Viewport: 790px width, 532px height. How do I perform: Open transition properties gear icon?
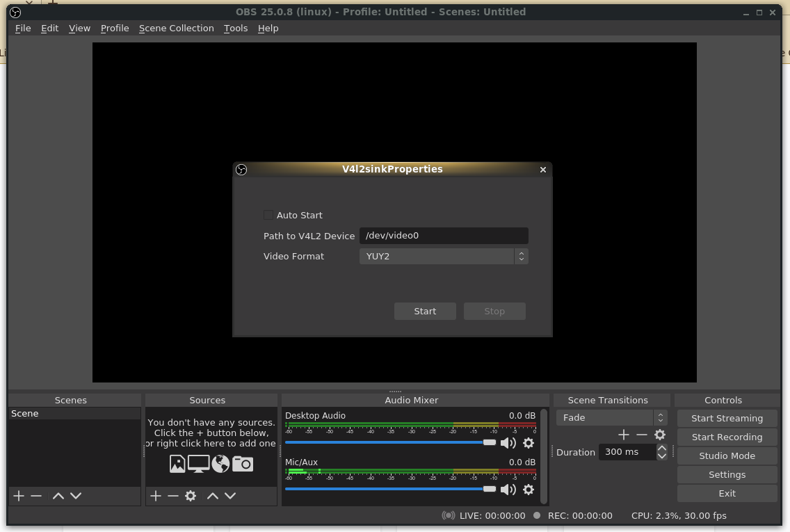[x=660, y=435]
